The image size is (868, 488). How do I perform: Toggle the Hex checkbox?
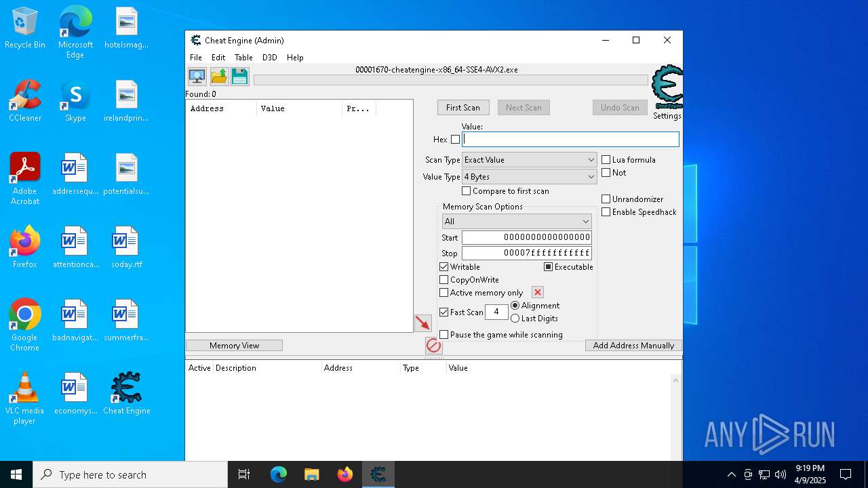(x=456, y=140)
